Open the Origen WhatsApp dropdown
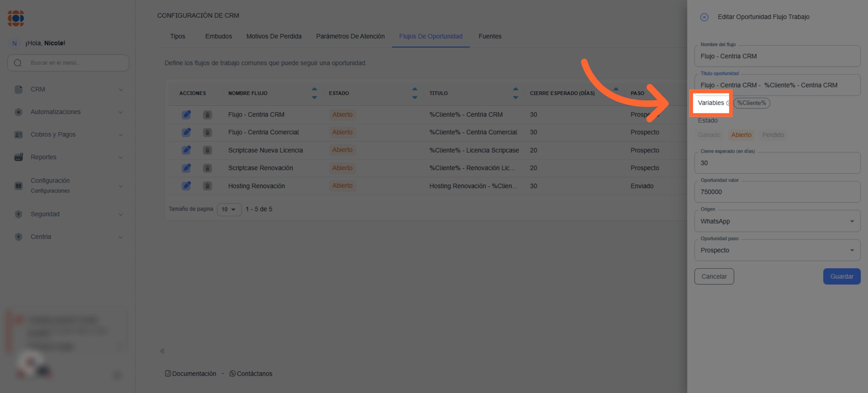The image size is (868, 393). click(x=777, y=221)
